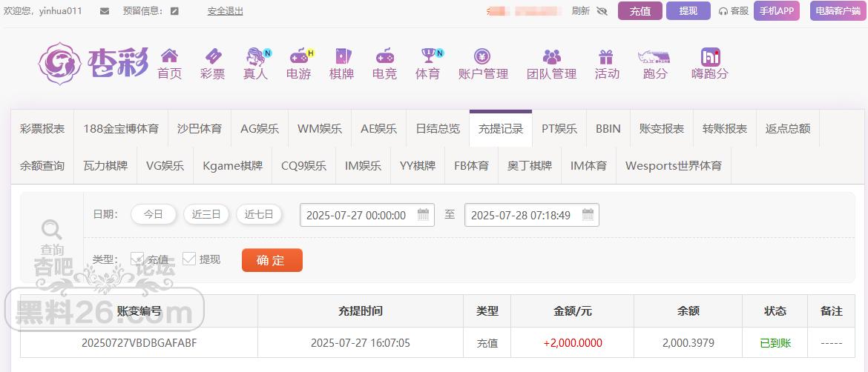Switch to 日结总览 tab
868x372 pixels.
[438, 129]
